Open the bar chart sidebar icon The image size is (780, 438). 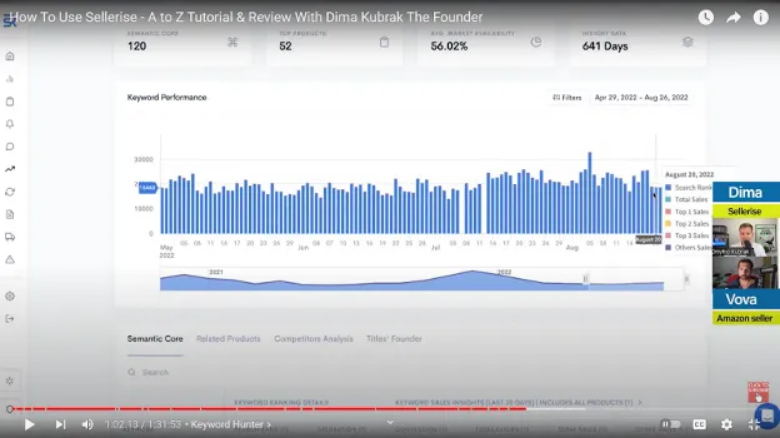click(10, 79)
